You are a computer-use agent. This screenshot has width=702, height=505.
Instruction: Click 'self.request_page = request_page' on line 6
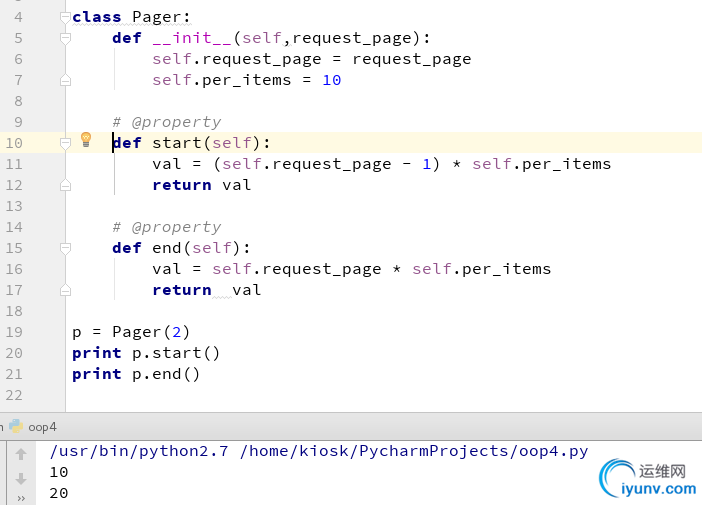tap(312, 59)
